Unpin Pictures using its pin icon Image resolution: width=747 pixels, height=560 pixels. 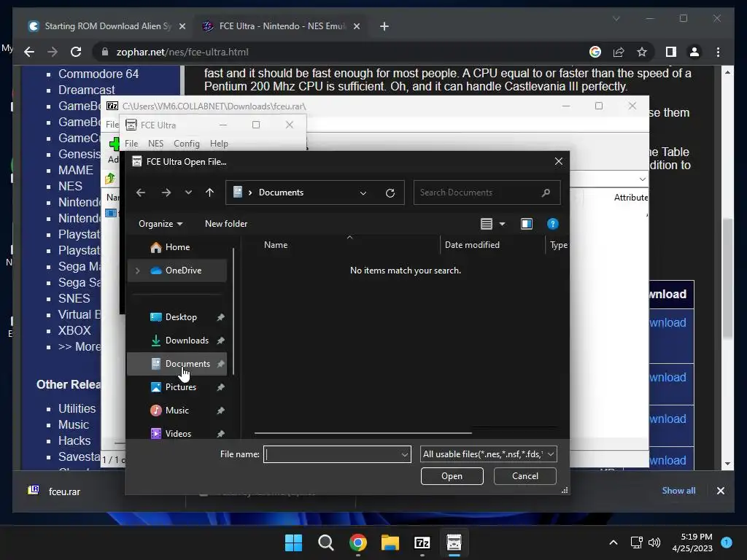pyautogui.click(x=220, y=387)
